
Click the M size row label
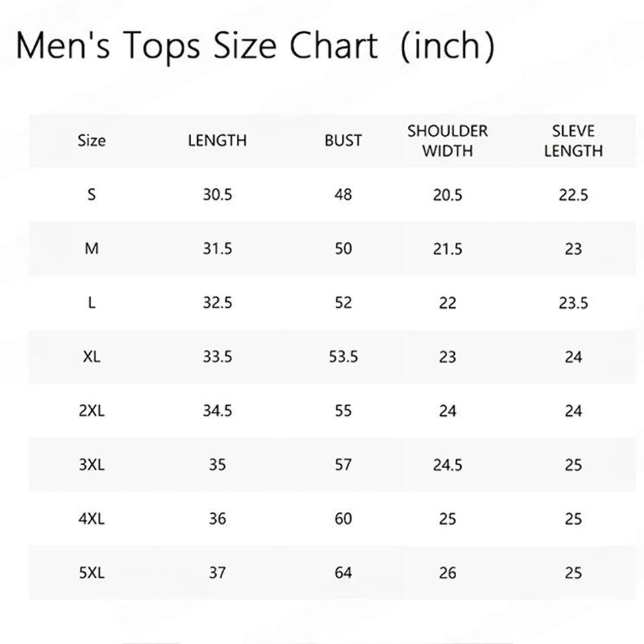(x=92, y=249)
